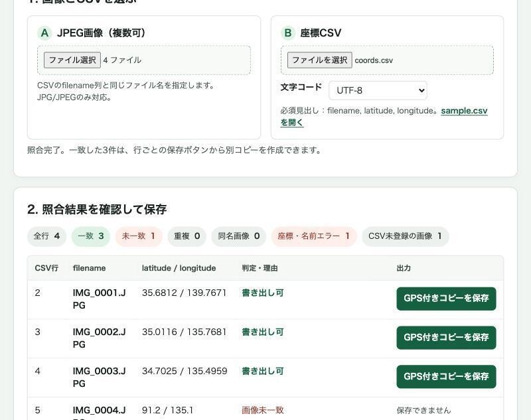Screen dimensions: 531x420
Task: Click 書き出し可 status in IMG_0002 row
Action: (263, 332)
